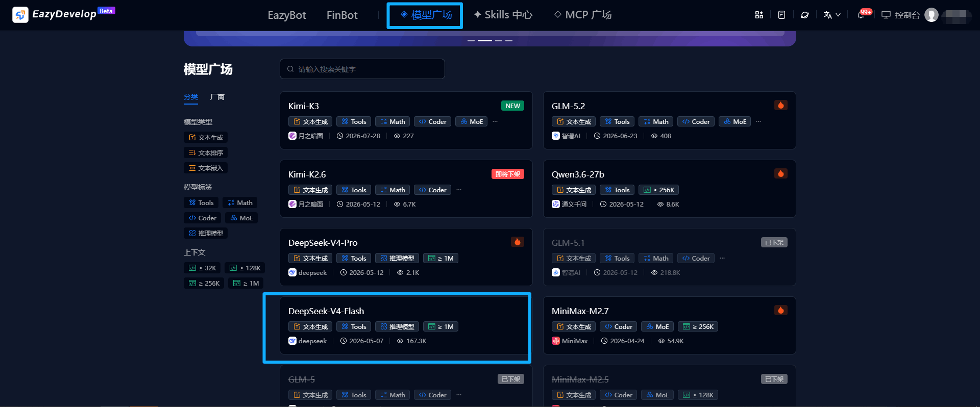Open the GLM-5.1 model title
Viewport: 980px width, 407px height.
point(568,243)
